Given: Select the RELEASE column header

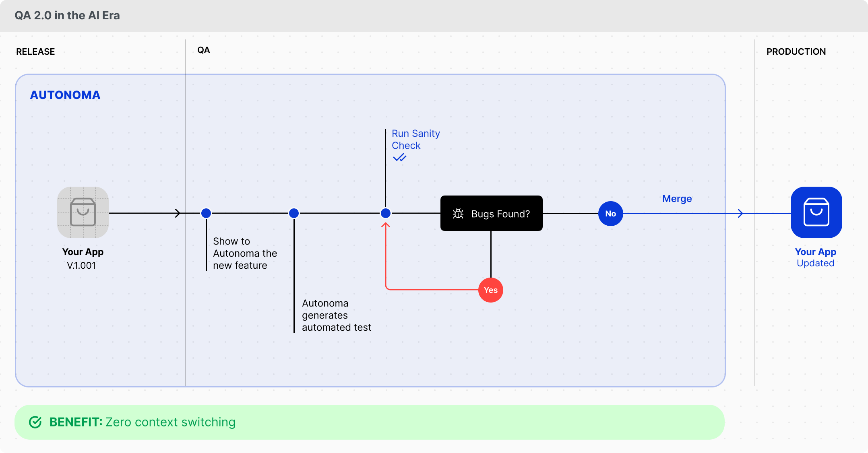Looking at the screenshot, I should (x=35, y=51).
